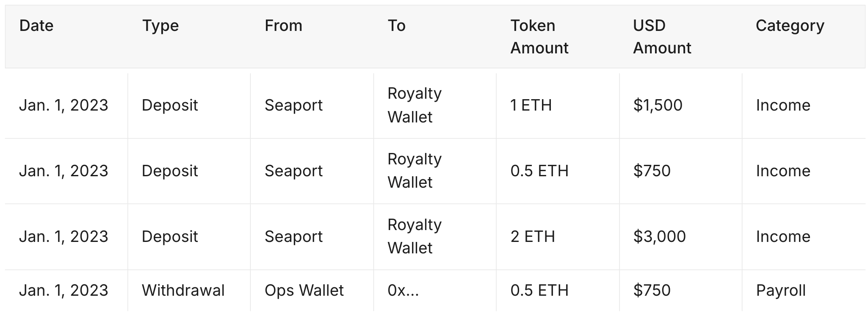Viewport: 868px width, 322px height.
Task: Click the $3,000 USD amount cell
Action: coord(659,236)
